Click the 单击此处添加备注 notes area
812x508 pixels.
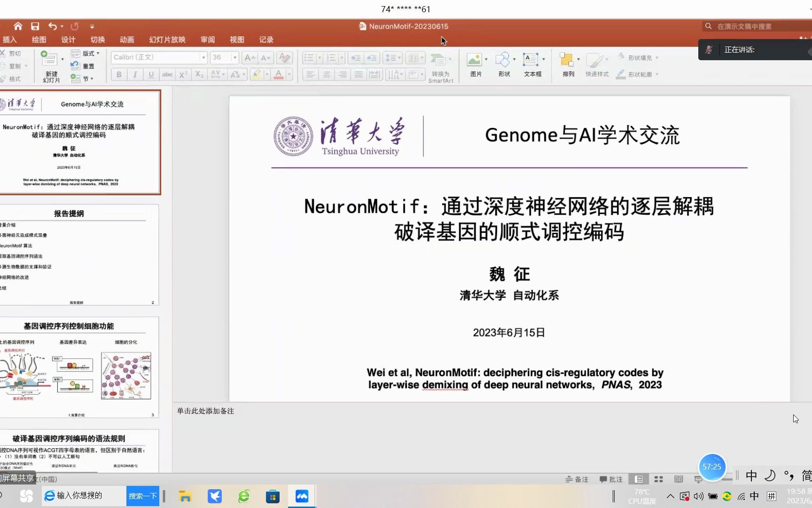point(205,411)
